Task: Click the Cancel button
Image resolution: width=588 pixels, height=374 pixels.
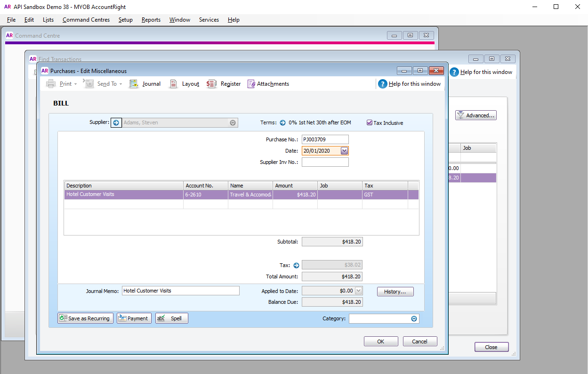Action: tap(420, 341)
